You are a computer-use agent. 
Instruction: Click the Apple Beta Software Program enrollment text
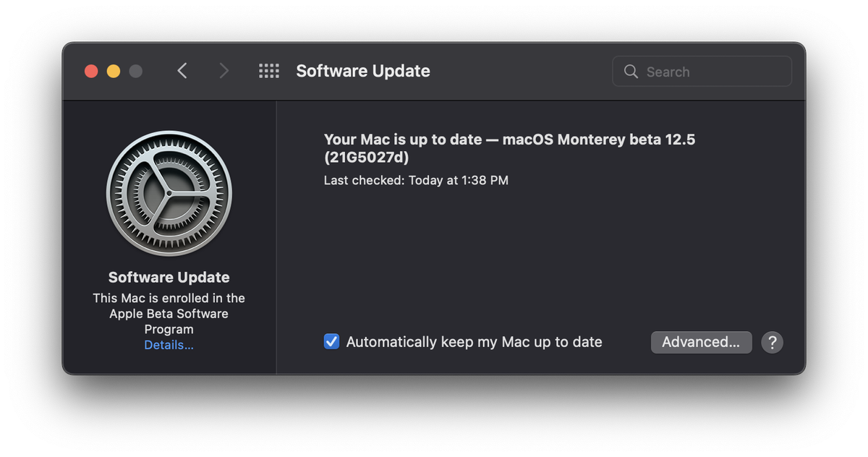point(169,314)
